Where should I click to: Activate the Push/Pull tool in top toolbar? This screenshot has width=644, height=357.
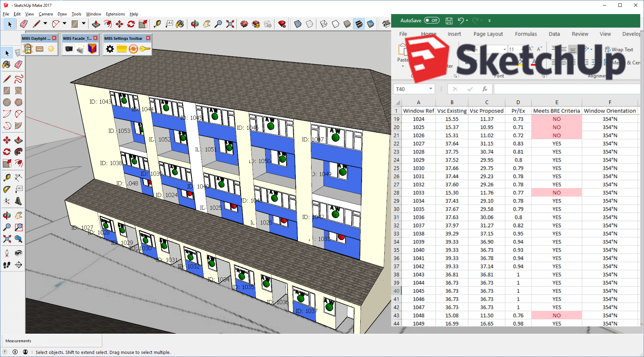pyautogui.click(x=96, y=24)
